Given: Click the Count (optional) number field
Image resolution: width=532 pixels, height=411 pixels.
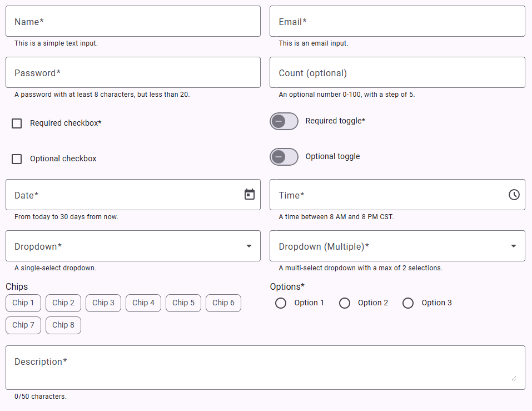Looking at the screenshot, I should [397, 73].
